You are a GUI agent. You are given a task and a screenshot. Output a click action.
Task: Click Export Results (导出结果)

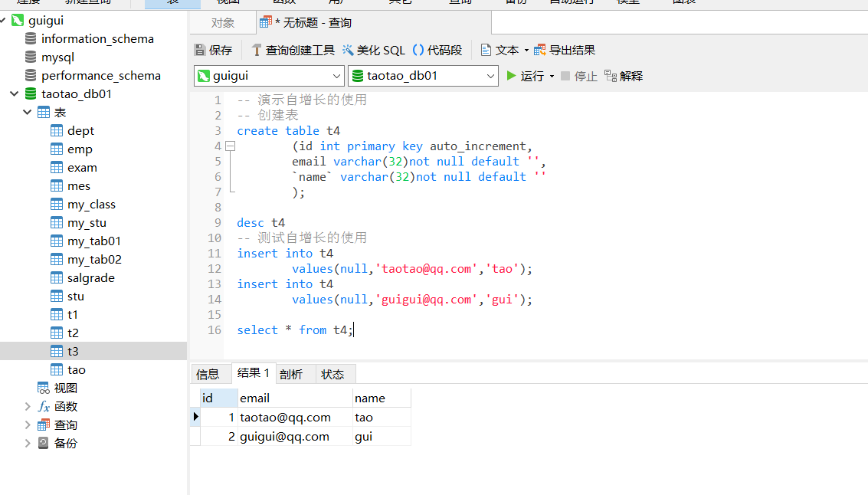click(x=565, y=51)
